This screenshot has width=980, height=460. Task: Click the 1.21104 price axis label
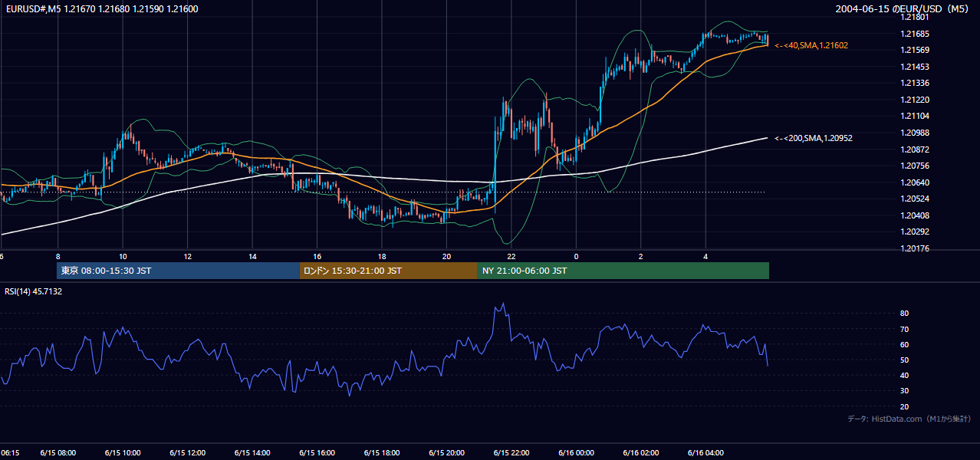tap(913, 116)
